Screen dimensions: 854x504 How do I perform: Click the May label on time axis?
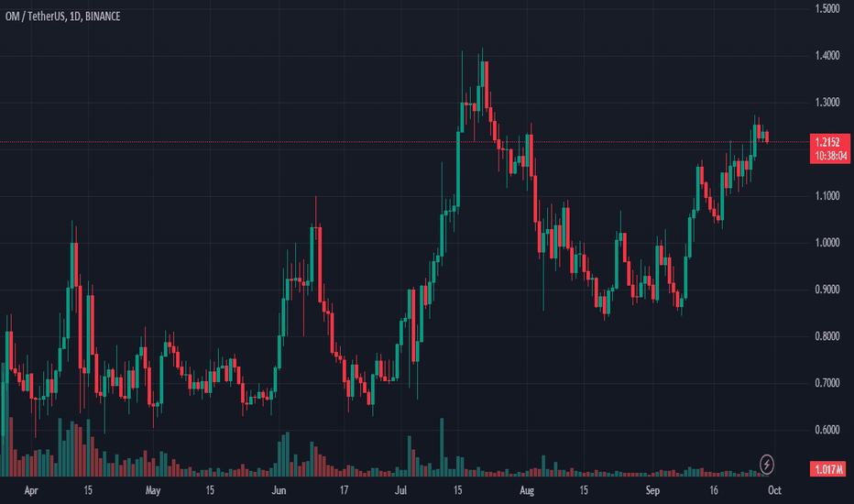coord(153,490)
